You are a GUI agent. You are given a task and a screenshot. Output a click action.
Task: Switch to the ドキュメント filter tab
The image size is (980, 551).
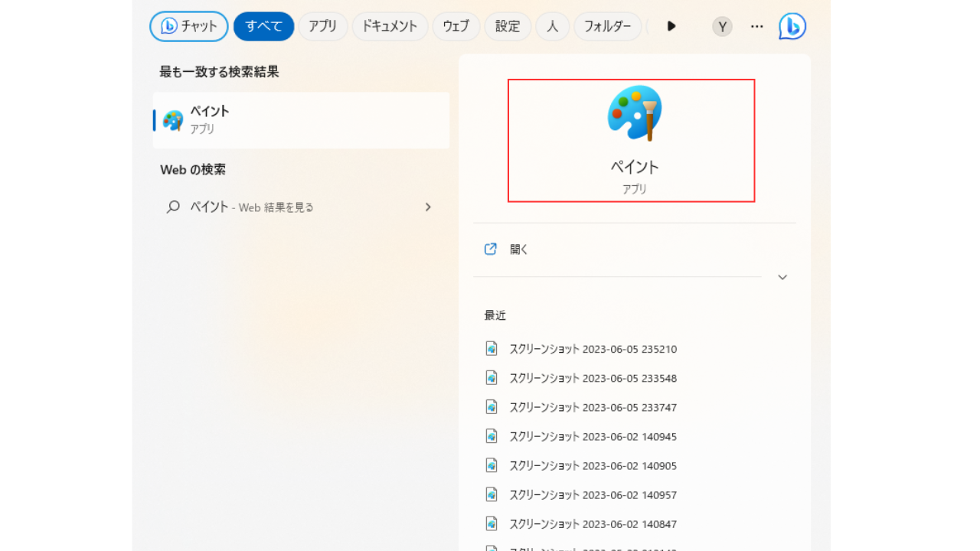click(390, 26)
